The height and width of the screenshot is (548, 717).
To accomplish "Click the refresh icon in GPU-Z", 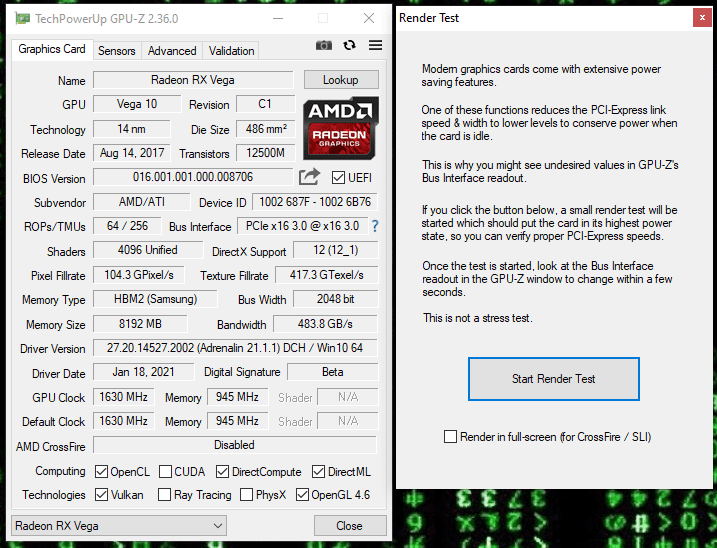I will click(349, 45).
